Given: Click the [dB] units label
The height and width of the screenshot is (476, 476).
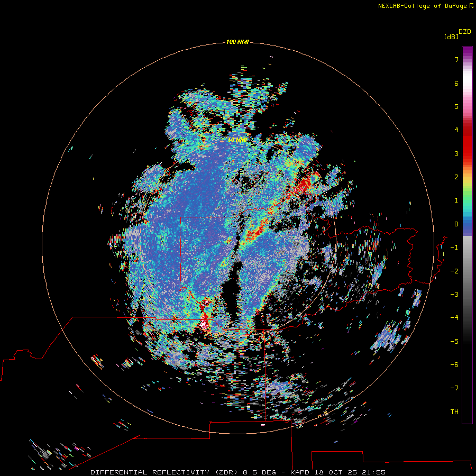Looking at the screenshot, I should 451,37.
